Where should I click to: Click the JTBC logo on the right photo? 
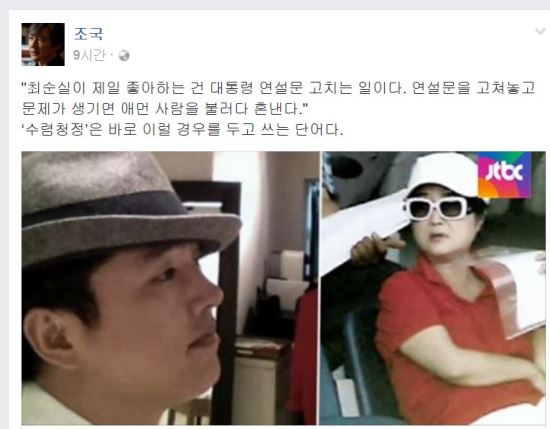click(504, 175)
